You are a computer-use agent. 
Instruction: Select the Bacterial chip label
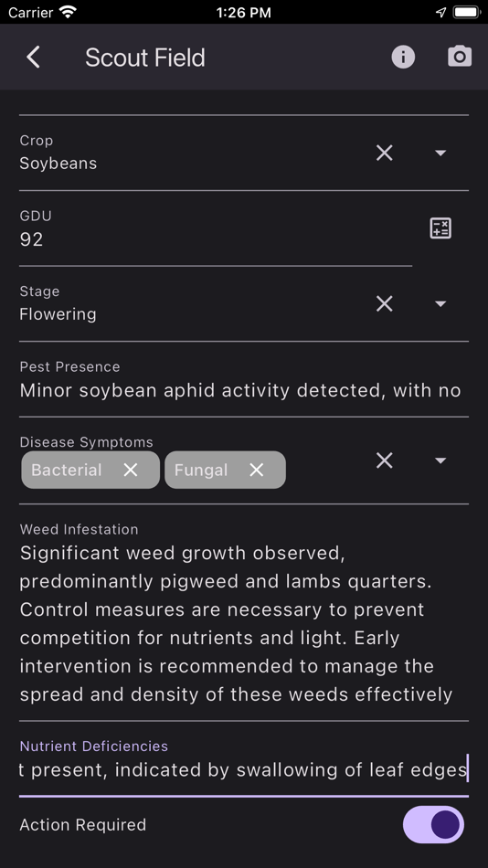click(x=67, y=470)
